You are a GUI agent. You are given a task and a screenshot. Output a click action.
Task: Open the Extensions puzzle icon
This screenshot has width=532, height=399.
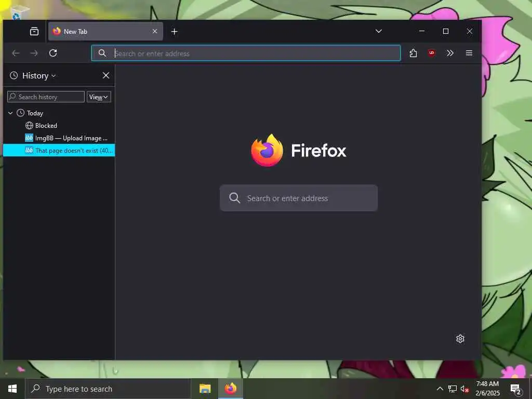(413, 54)
